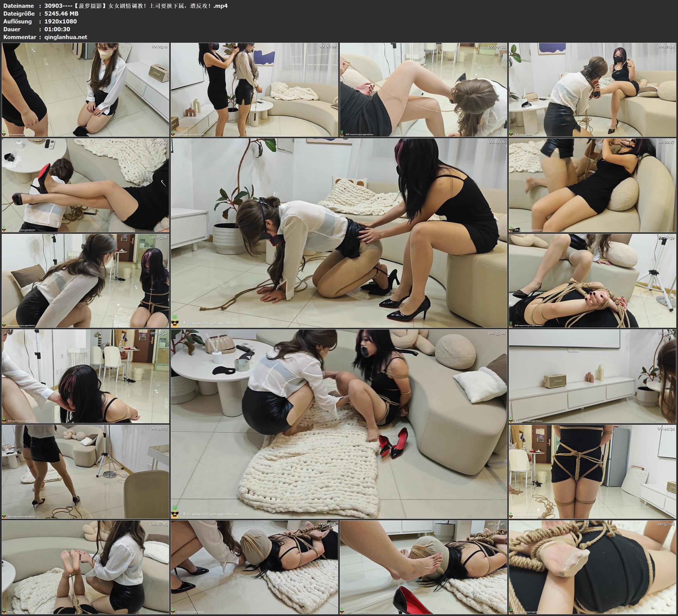Viewport: 678px width, 616px height.
Task: Select the last thumbnail at 00:57:18
Action: [x=592, y=567]
